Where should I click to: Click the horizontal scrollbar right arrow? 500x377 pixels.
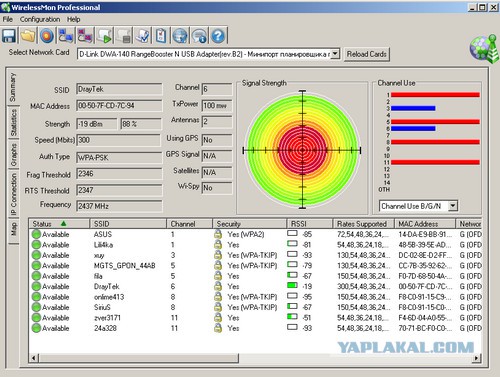coord(477,358)
